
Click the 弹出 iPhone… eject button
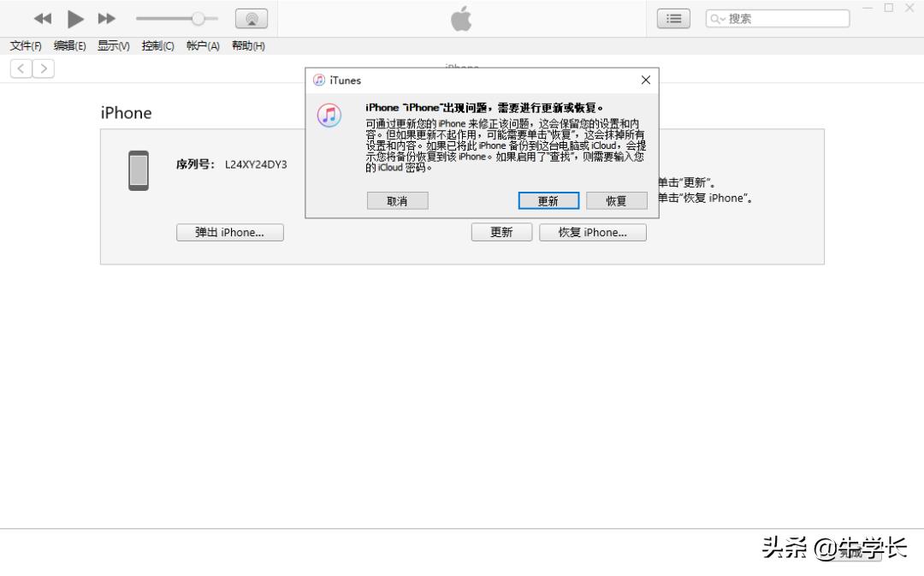[x=229, y=232]
